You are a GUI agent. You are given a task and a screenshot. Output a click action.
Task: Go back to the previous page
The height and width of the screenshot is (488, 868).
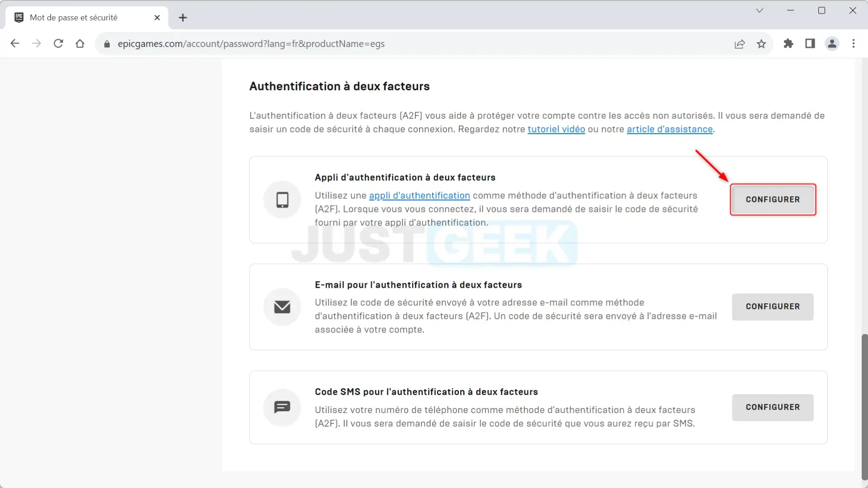click(15, 43)
